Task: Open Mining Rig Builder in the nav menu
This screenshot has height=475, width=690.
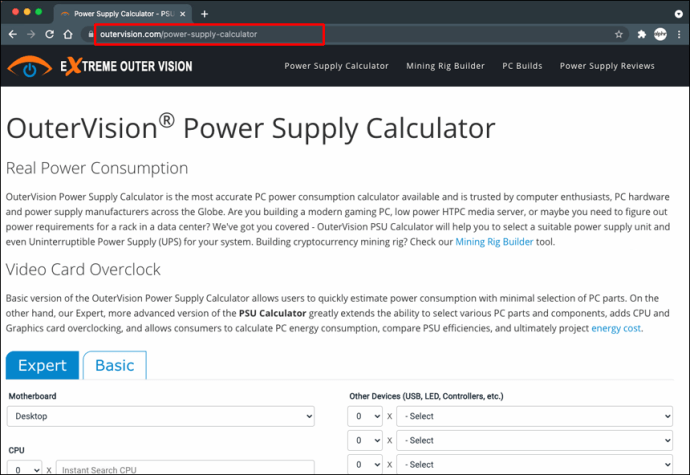Action: tap(445, 66)
